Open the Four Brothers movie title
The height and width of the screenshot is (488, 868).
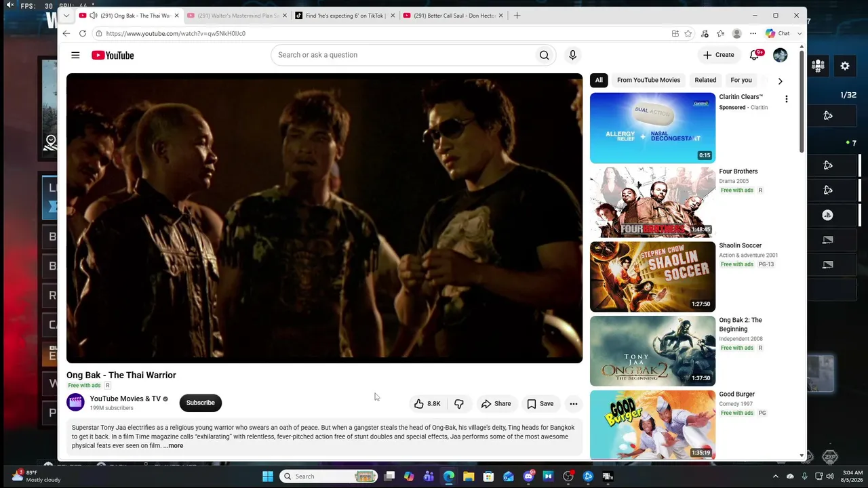(x=738, y=171)
